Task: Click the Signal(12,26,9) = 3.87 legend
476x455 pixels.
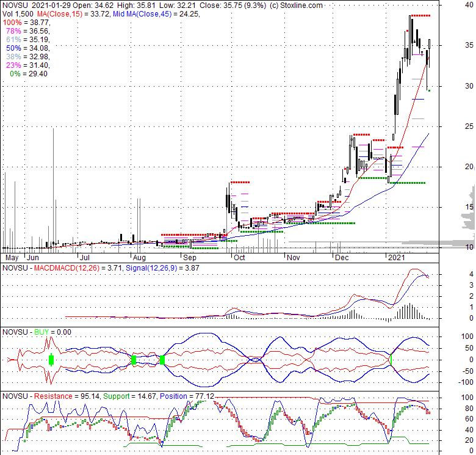Action: pos(162,268)
